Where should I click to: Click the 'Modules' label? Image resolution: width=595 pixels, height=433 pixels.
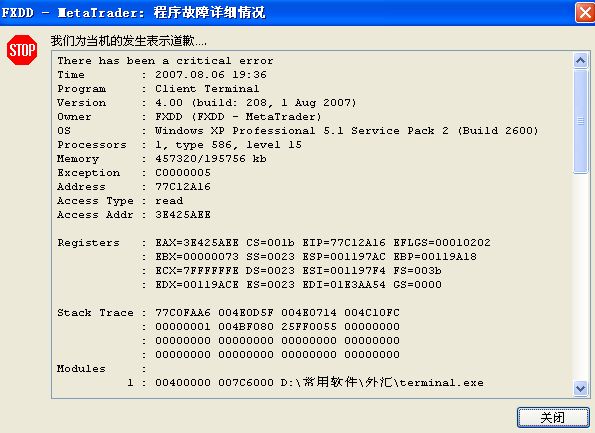tap(81, 368)
